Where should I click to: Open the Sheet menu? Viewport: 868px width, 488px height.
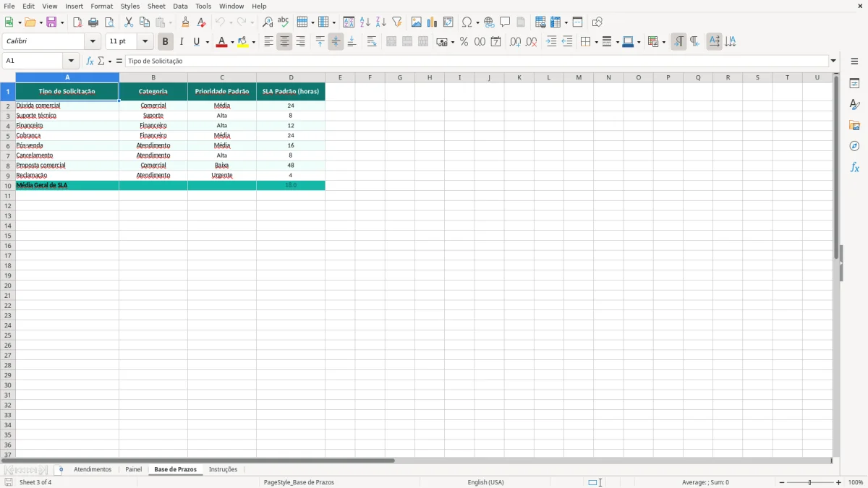pyautogui.click(x=156, y=6)
